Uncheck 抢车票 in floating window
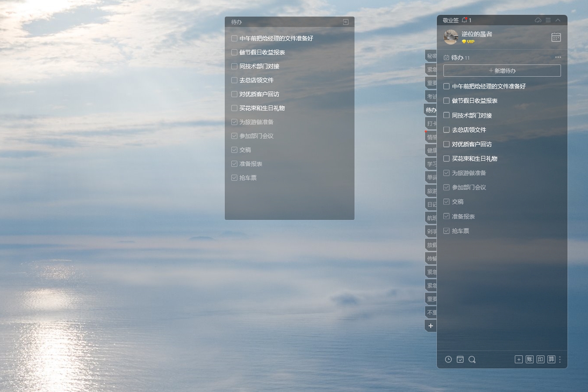Screen dimensions: 588x392 pyautogui.click(x=234, y=178)
